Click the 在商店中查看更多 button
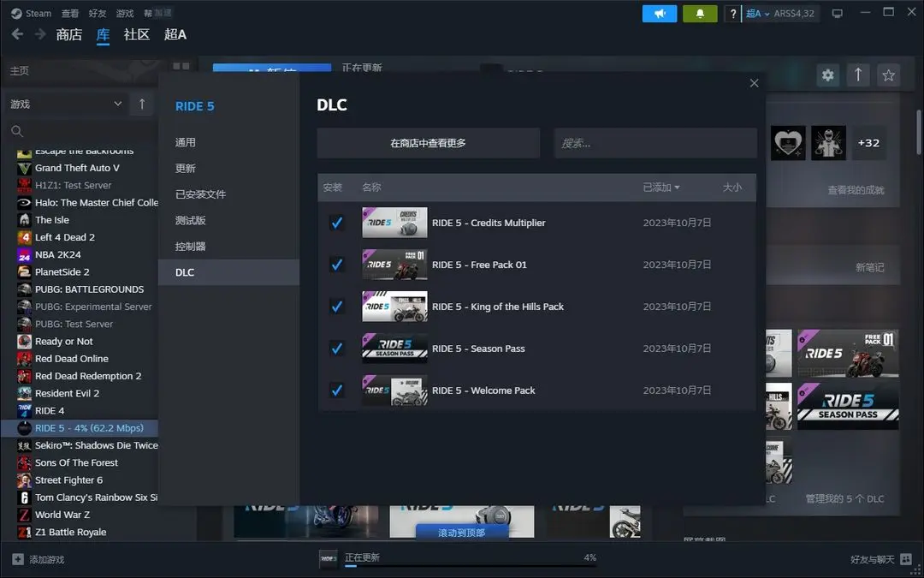This screenshot has height=578, width=924. point(429,143)
